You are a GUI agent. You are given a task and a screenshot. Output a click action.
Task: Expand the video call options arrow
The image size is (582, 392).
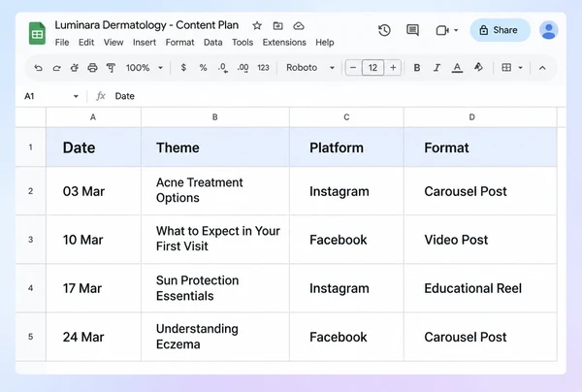pos(456,30)
